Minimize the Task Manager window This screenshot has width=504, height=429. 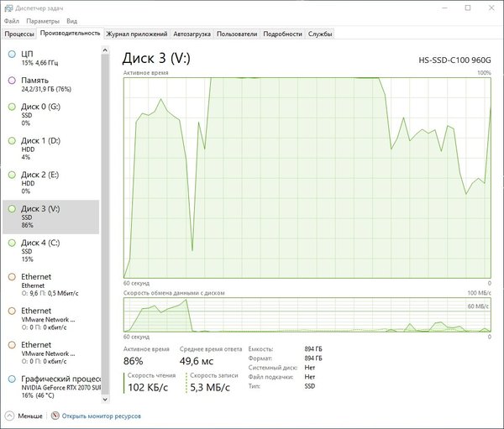[445, 8]
